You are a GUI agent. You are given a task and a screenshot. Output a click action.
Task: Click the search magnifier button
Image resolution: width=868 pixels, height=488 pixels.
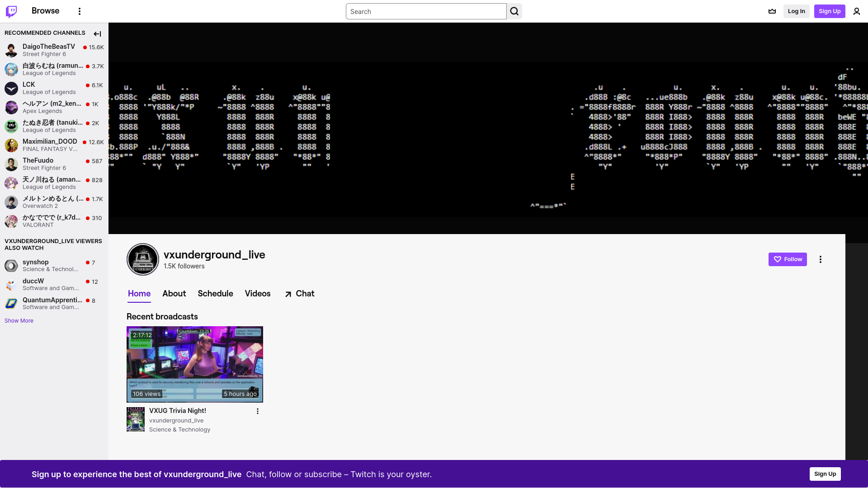(514, 11)
